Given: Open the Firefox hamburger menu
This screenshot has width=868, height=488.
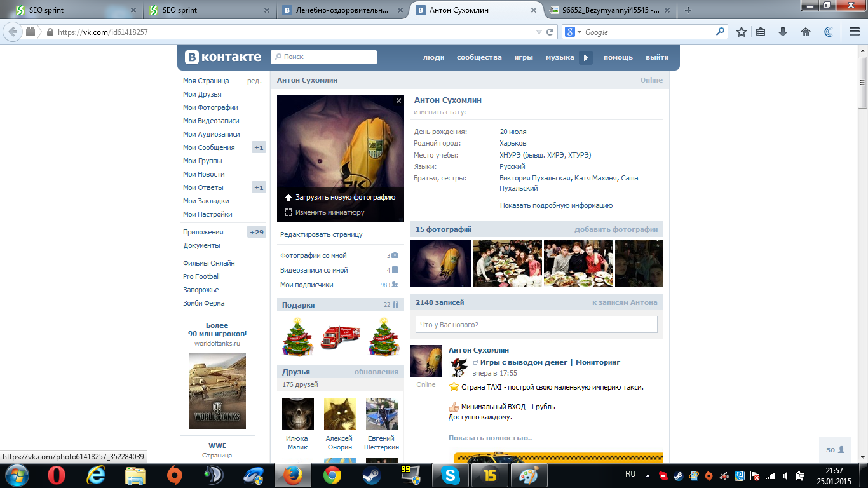Looking at the screenshot, I should [x=855, y=32].
